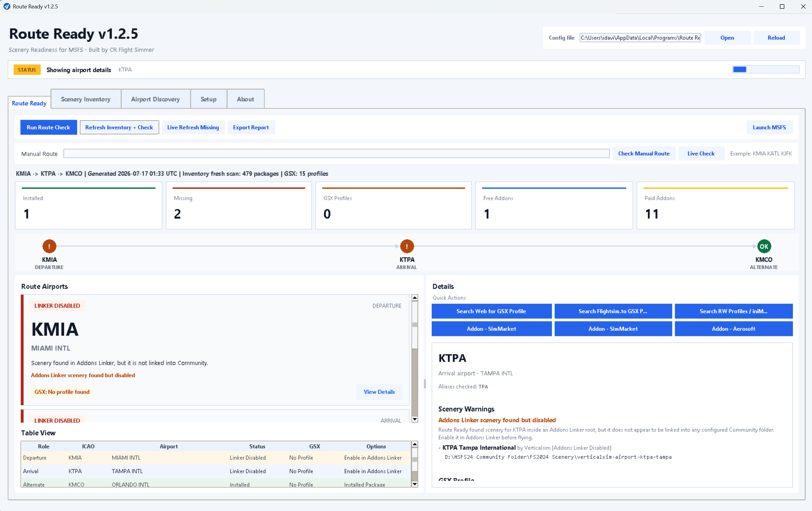The width and height of the screenshot is (812, 511).
Task: Open the Scenery Inventory tab
Action: pos(86,99)
